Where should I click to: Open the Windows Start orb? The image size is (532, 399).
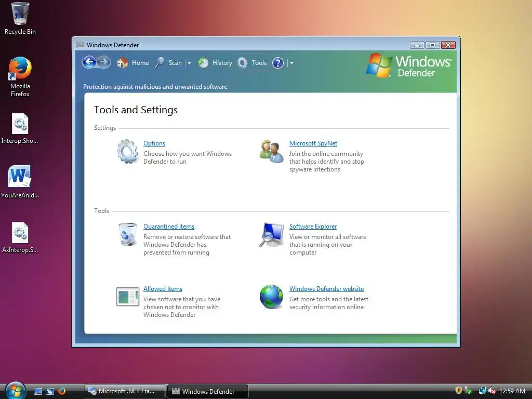[x=15, y=391]
